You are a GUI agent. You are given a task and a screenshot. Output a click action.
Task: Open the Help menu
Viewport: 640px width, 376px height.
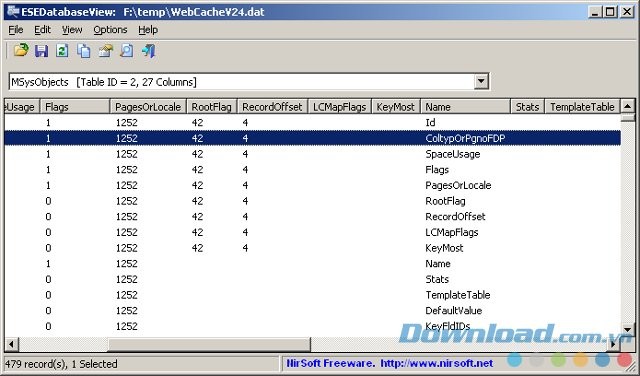pyautogui.click(x=148, y=30)
